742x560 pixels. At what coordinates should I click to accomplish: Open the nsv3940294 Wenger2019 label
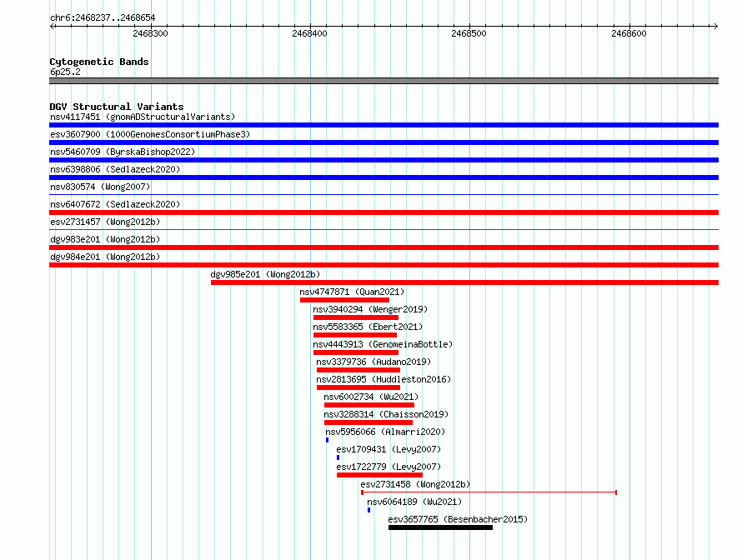coord(370,309)
